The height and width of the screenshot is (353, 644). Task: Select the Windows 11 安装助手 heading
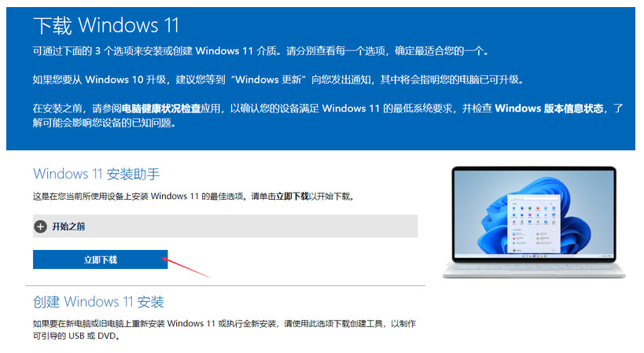(97, 174)
